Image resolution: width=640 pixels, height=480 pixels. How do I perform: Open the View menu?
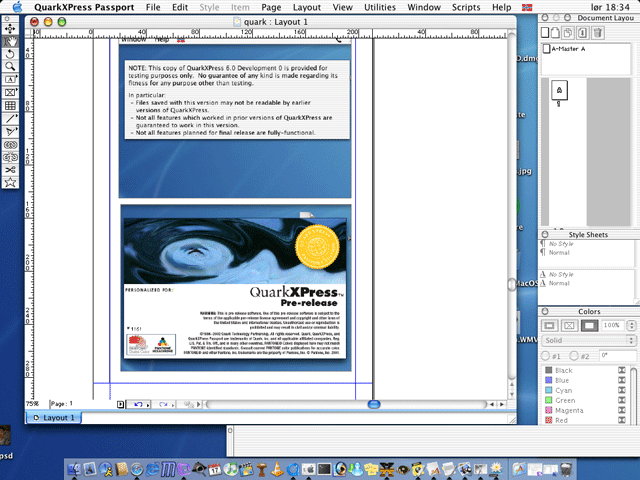342,7
